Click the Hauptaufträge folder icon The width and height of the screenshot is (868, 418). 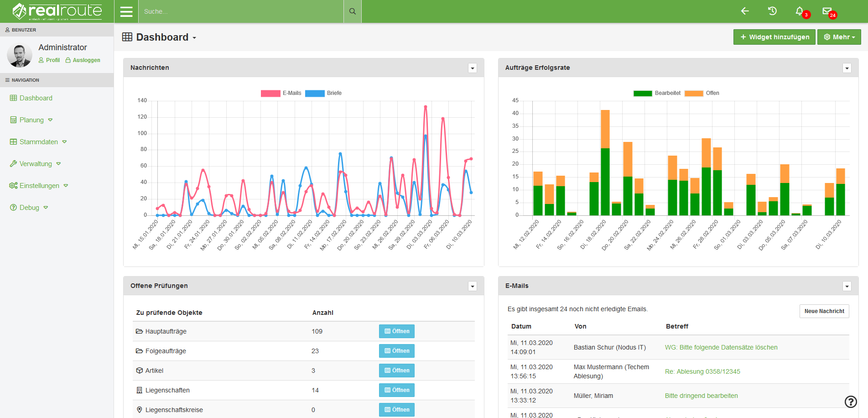coord(140,331)
